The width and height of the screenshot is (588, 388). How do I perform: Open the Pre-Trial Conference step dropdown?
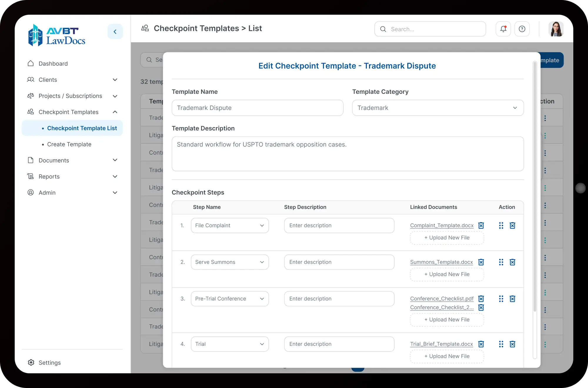[230, 299]
